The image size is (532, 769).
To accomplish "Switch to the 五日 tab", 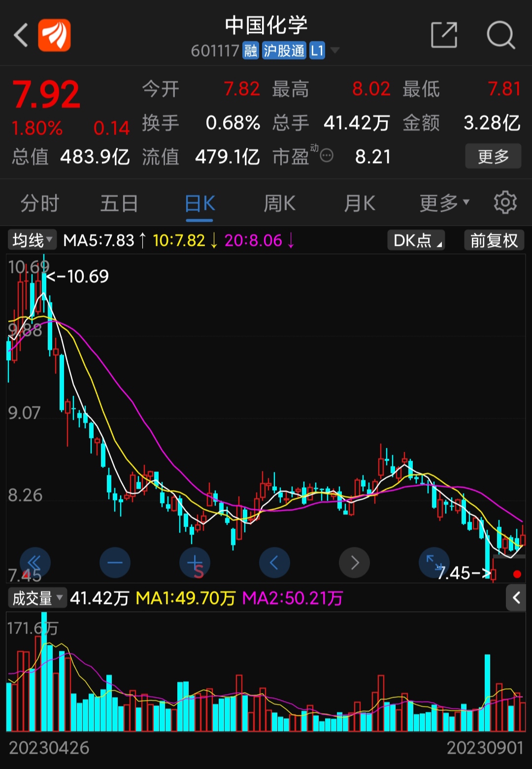I will pos(119,203).
